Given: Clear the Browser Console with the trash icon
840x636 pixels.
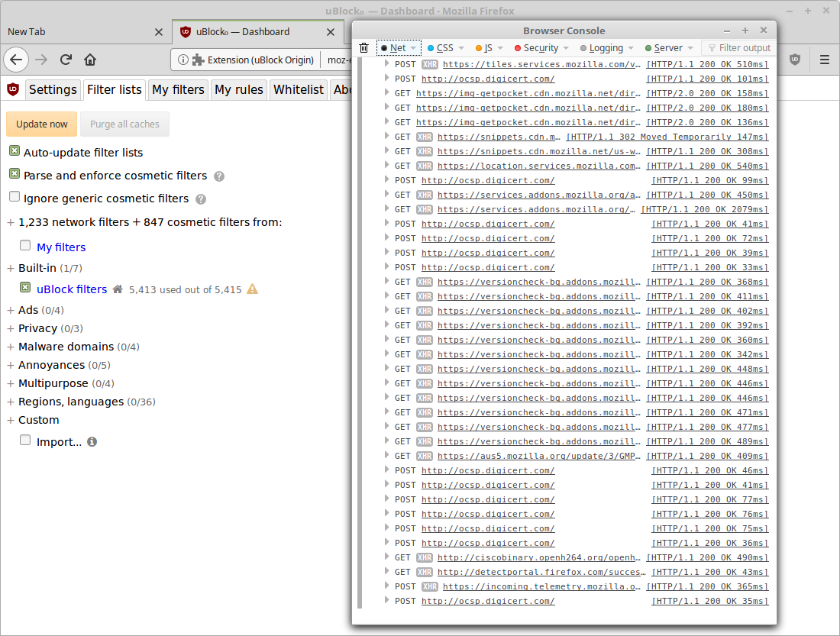Looking at the screenshot, I should [x=364, y=47].
